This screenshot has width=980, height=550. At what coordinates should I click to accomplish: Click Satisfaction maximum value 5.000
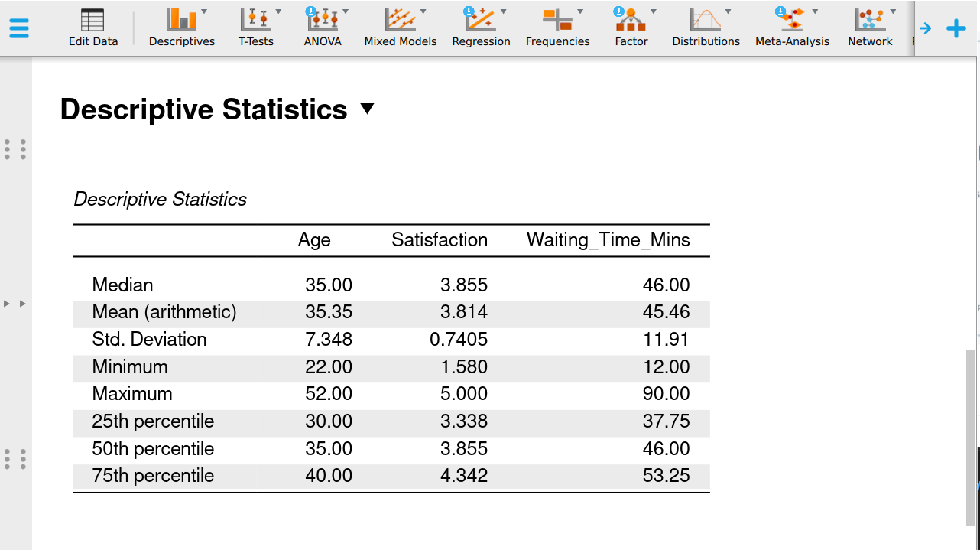pos(464,394)
